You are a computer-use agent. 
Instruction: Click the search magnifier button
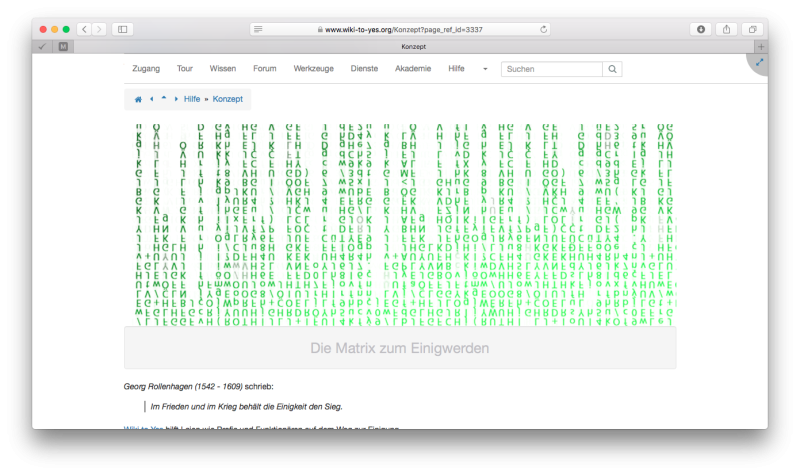[x=613, y=69]
